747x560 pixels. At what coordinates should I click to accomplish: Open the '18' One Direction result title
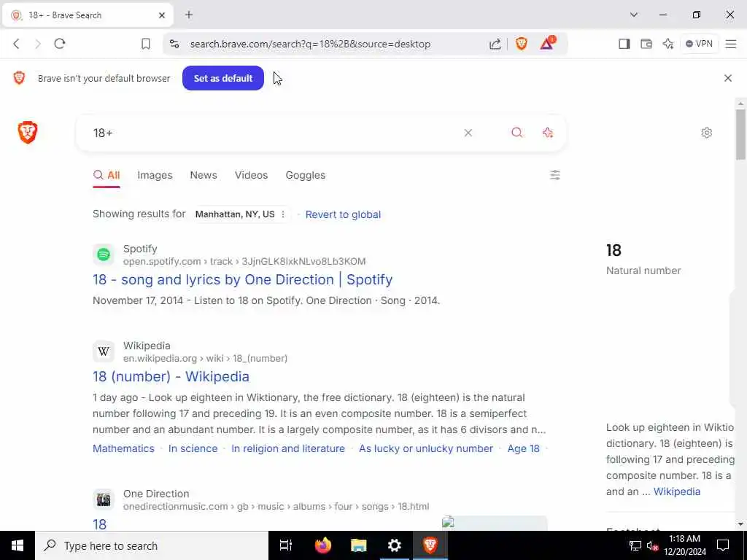pyautogui.click(x=99, y=525)
